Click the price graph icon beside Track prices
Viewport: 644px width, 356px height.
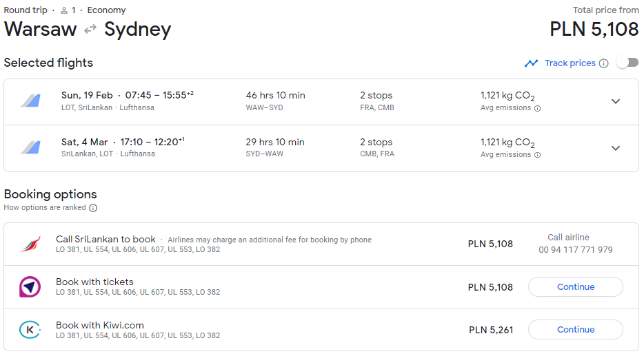pos(531,63)
